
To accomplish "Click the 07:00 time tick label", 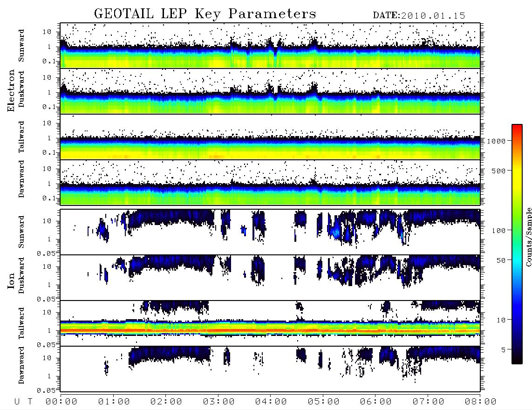I will (x=429, y=402).
